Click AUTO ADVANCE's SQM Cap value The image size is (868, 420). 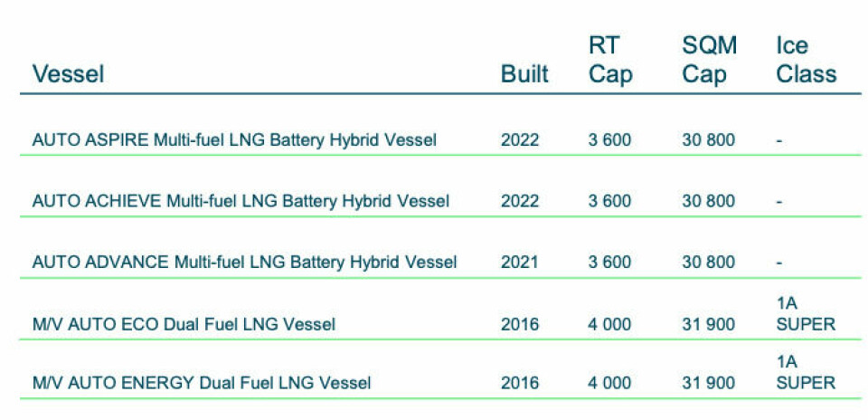click(708, 262)
